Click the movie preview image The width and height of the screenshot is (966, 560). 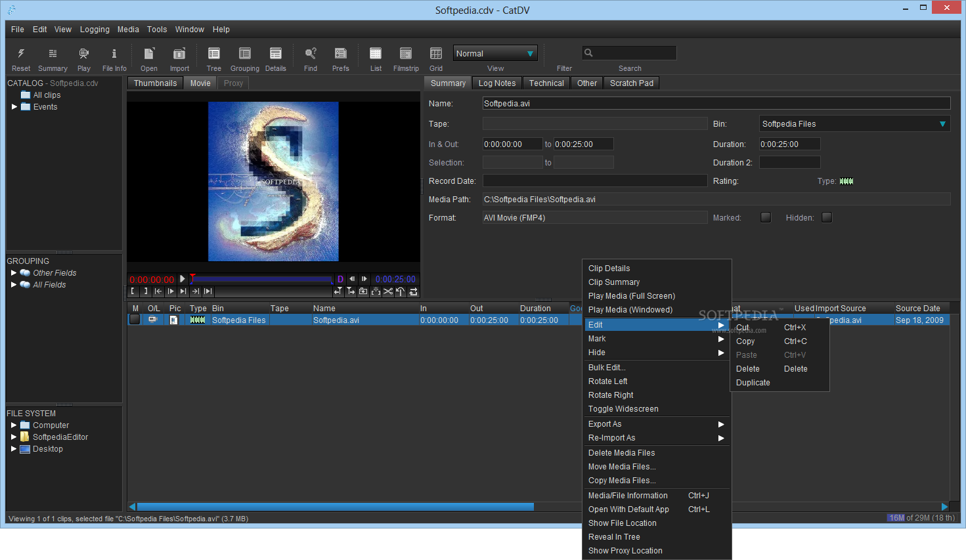[x=273, y=181]
